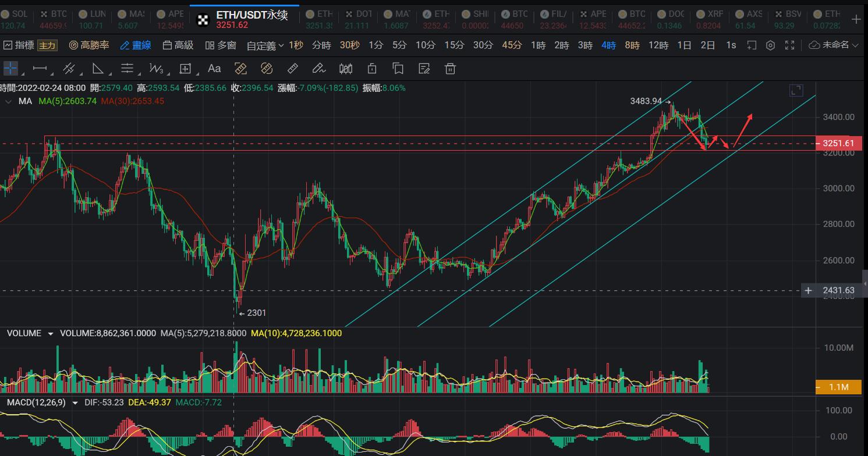
Task: Open the BSV 93.29 symbol tab
Action: click(788, 19)
